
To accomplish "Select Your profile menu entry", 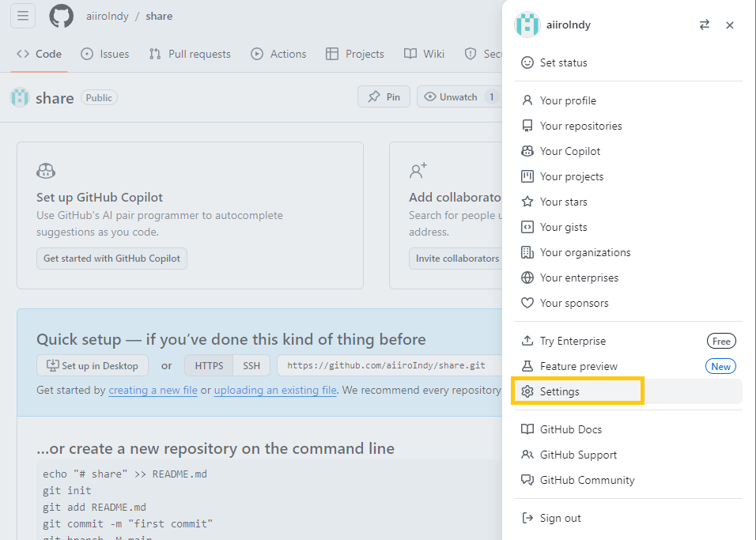I will tap(629, 100).
